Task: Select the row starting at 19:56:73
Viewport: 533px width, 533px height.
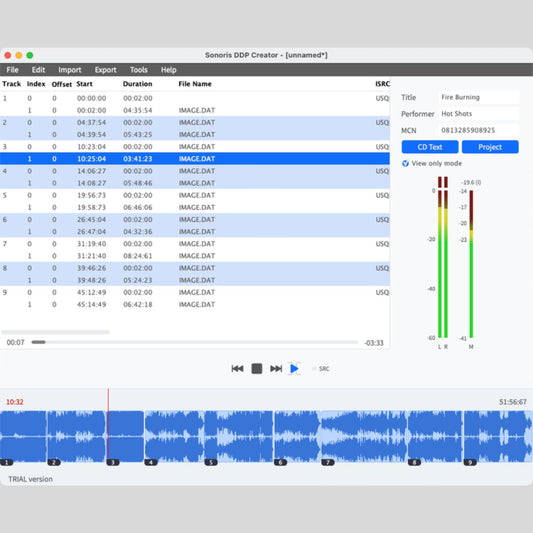Action: tap(195, 195)
